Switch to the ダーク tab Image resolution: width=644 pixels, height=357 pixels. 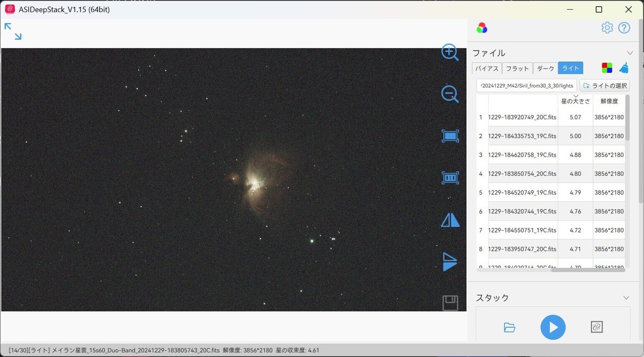(545, 68)
